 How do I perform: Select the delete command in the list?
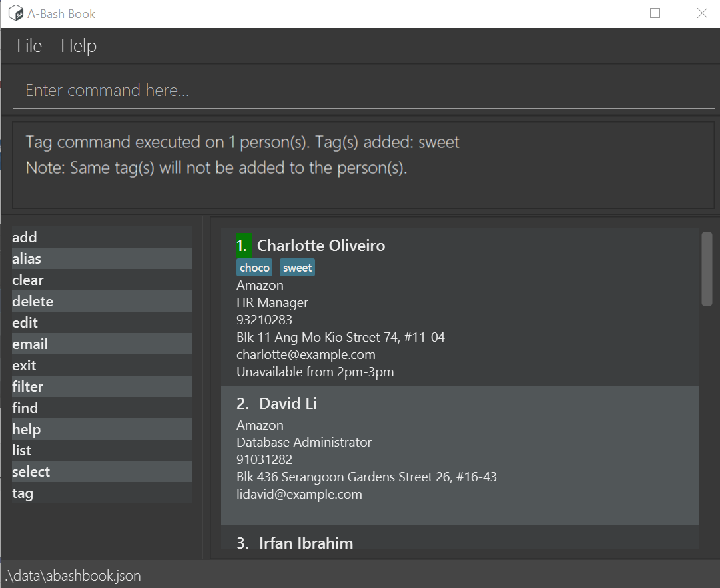(101, 301)
